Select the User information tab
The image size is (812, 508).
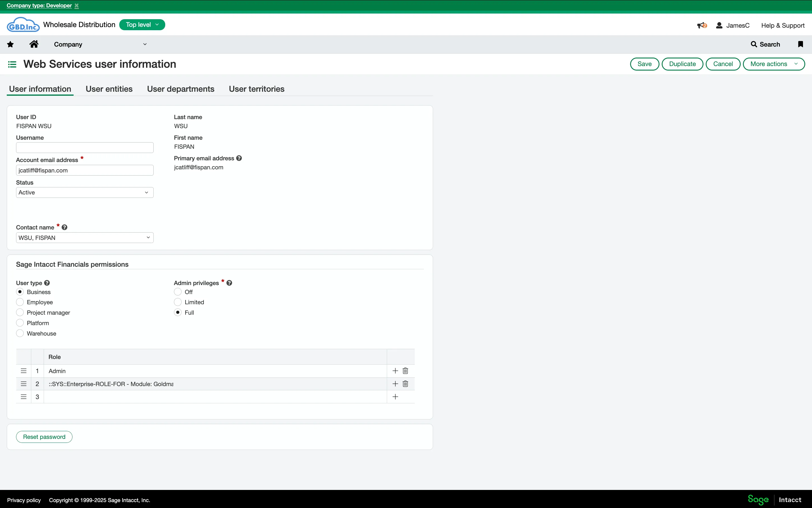coord(40,89)
